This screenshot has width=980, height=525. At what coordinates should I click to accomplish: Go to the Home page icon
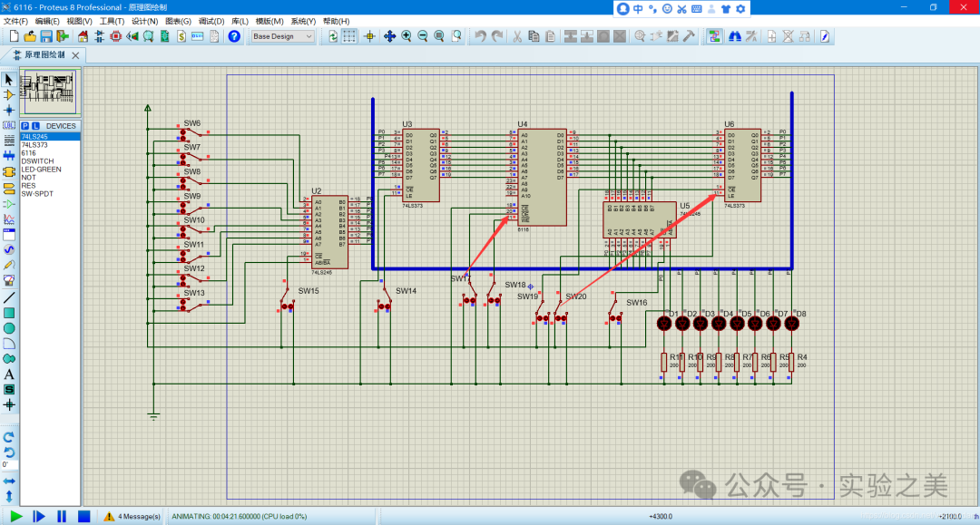[83, 37]
